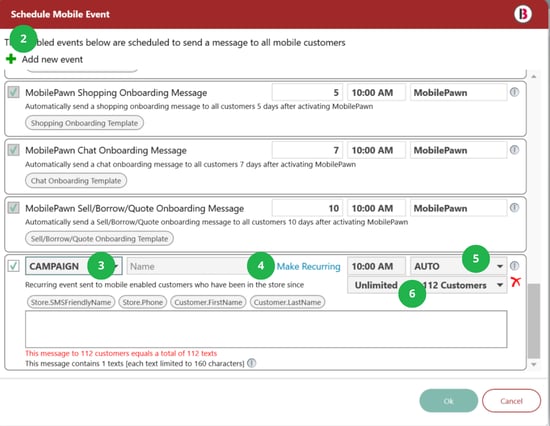Open the CAMPAIGN event type dropdown
The image size is (550, 426).
pos(74,266)
